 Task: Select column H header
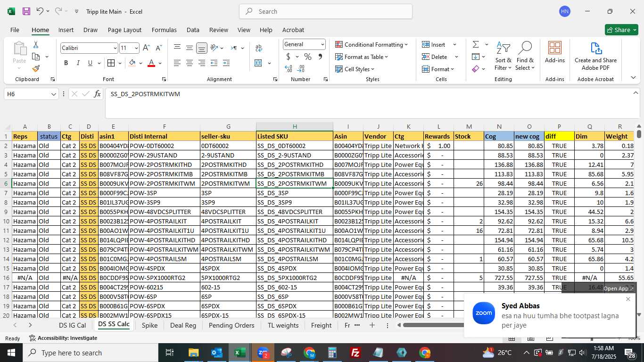(x=295, y=126)
